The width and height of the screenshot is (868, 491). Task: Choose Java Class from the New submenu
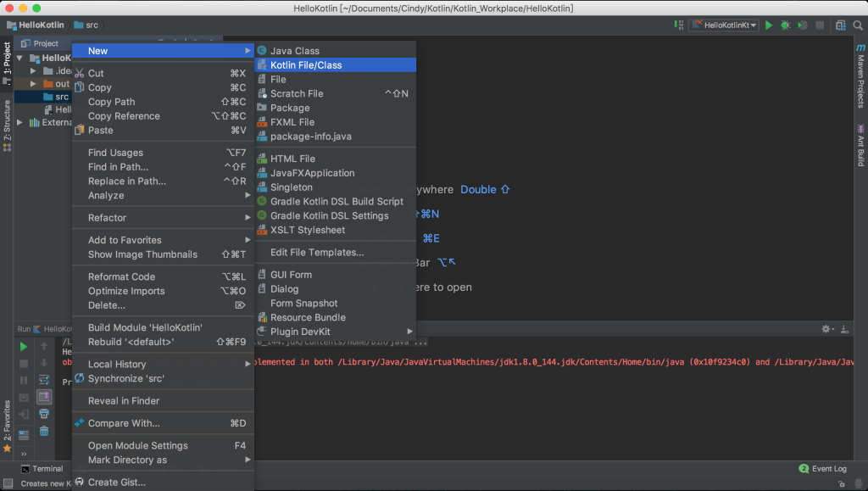tap(335, 50)
